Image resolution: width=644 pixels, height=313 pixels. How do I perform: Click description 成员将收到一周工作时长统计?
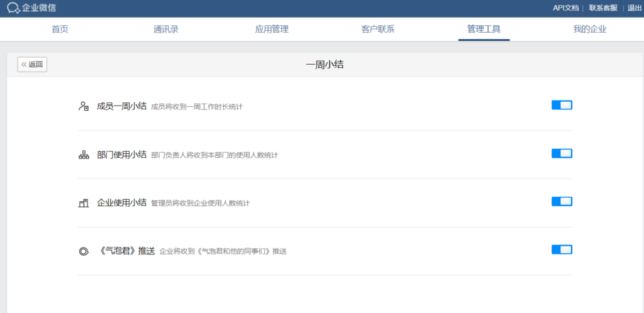pos(197,107)
